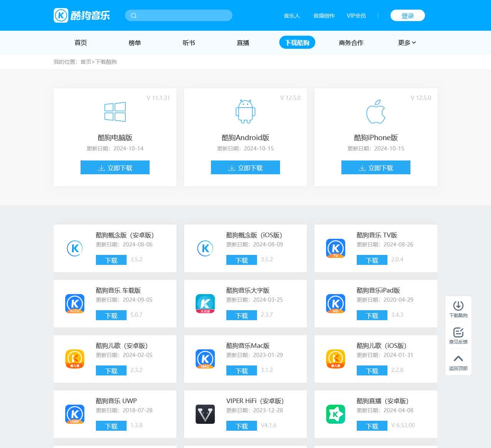Click 立即下载 for 酷狗Android版

point(245,167)
